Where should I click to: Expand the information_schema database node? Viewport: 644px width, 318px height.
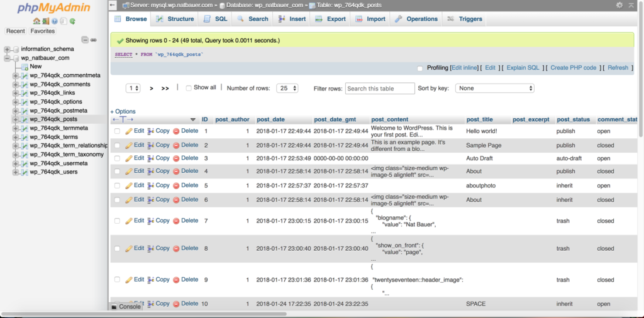point(7,49)
